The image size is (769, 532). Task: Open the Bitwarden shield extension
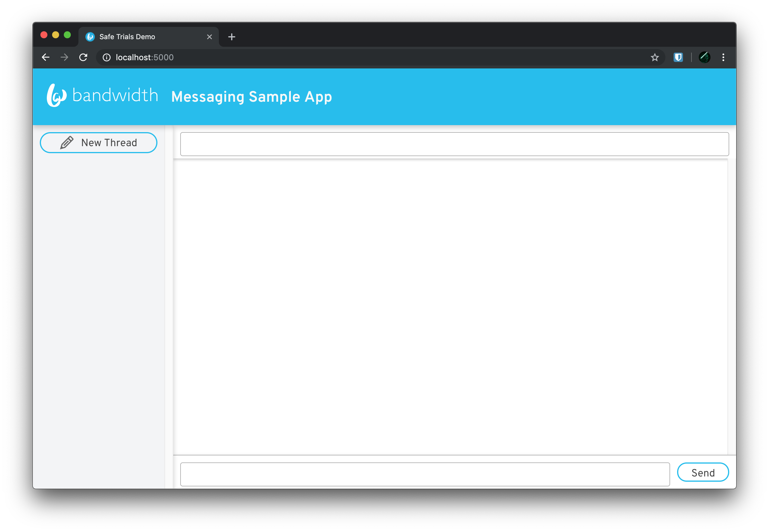pyautogui.click(x=678, y=57)
